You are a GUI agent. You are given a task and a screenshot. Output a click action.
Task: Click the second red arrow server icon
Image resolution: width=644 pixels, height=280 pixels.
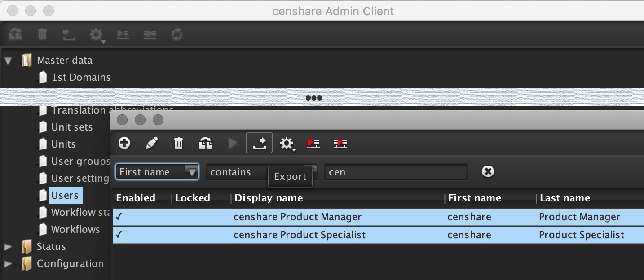tap(340, 143)
